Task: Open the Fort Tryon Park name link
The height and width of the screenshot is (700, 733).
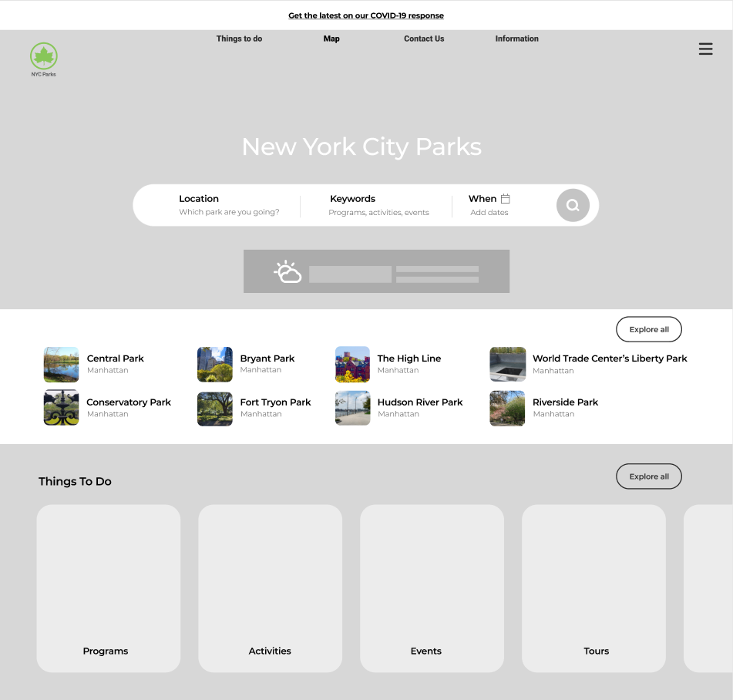Action: [x=275, y=402]
